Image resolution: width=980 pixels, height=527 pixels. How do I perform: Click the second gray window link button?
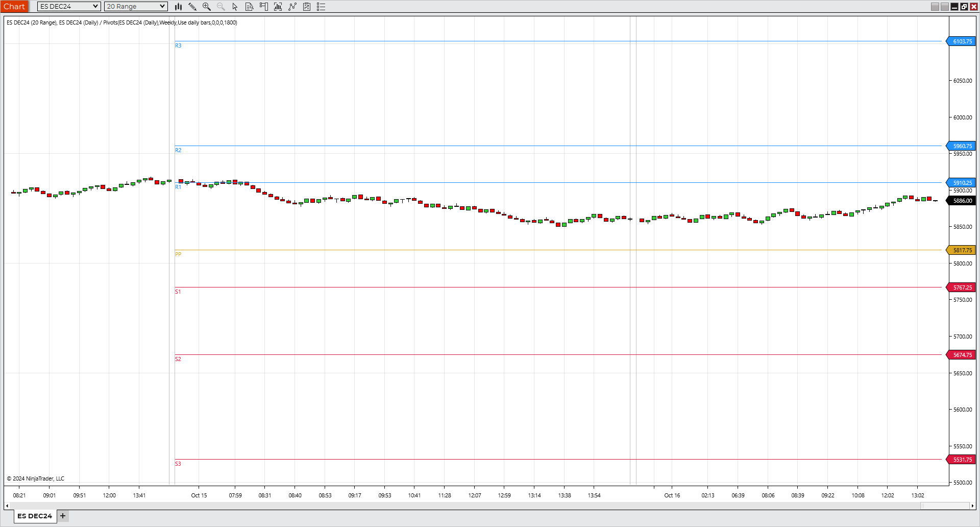[x=945, y=7]
